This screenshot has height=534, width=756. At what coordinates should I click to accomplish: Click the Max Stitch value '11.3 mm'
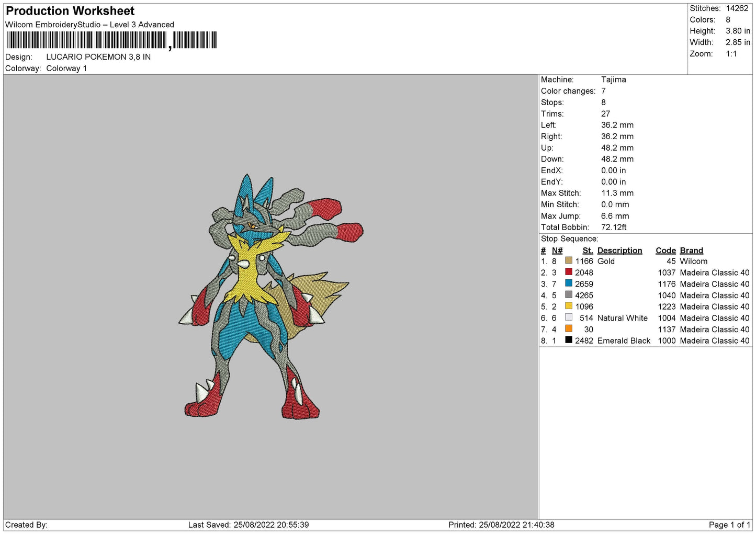617,194
